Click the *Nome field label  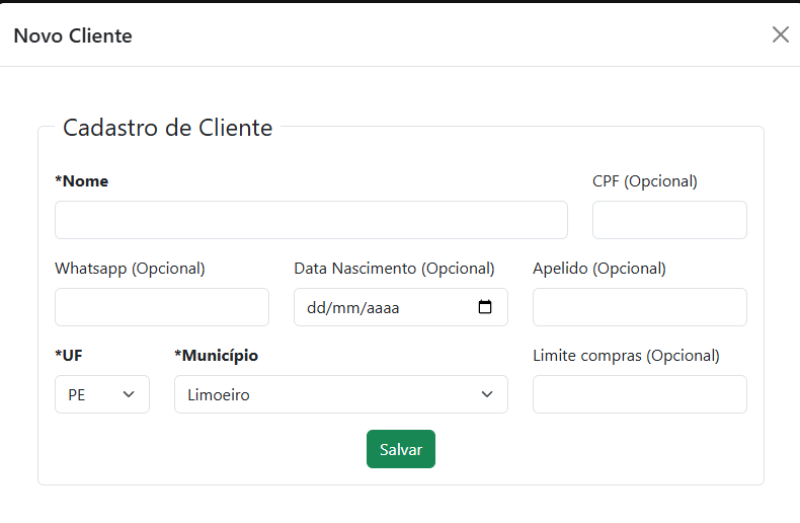click(x=82, y=181)
